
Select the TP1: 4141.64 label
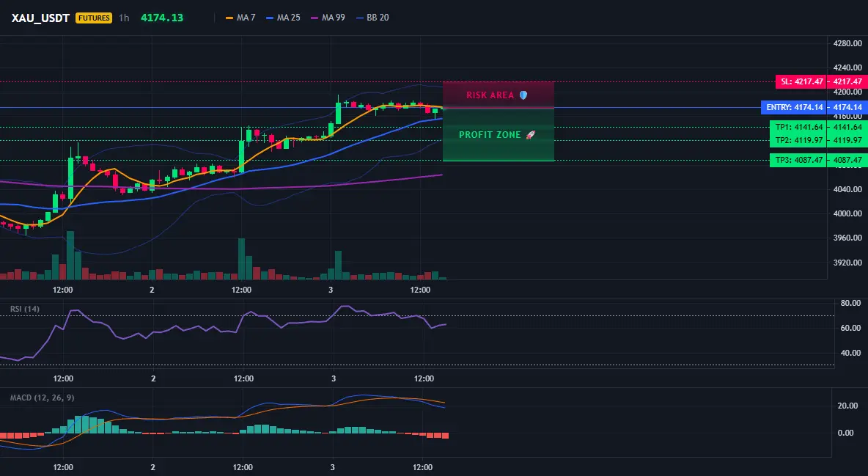(798, 127)
